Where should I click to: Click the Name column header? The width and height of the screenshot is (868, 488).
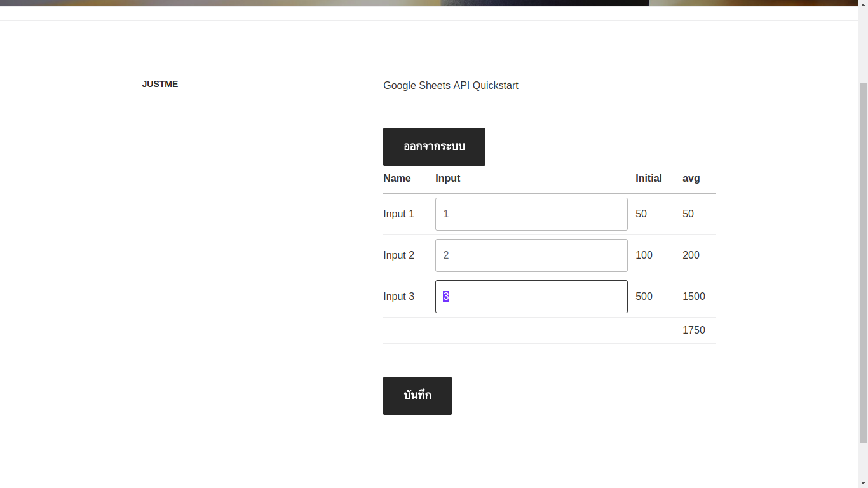(x=397, y=179)
